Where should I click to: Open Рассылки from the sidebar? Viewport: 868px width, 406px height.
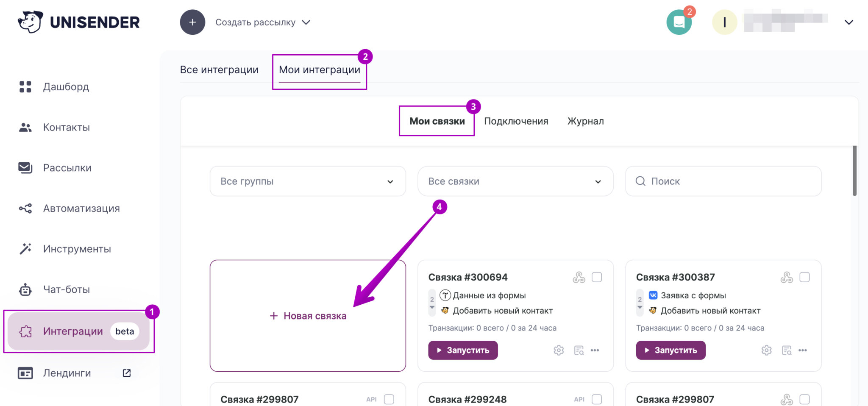tap(67, 167)
